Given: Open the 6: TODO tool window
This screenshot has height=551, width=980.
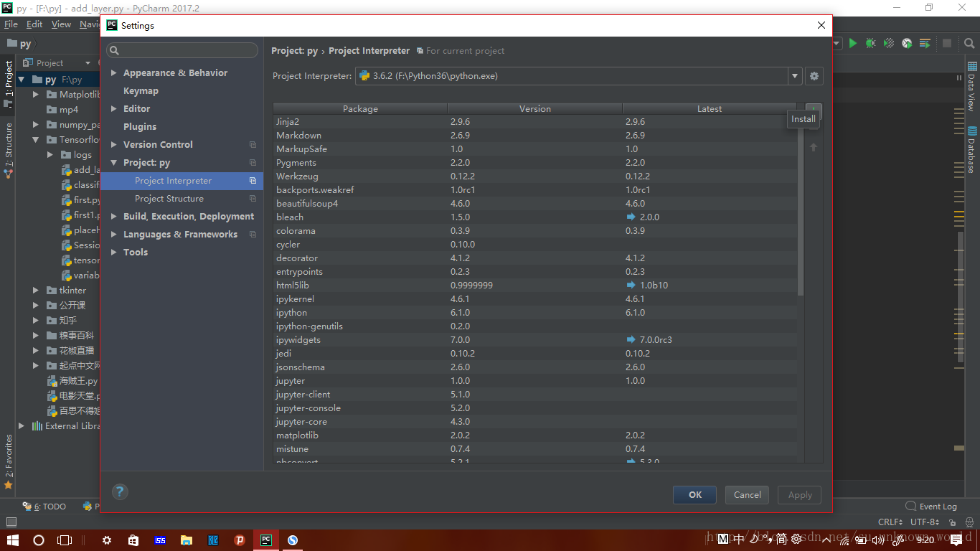Looking at the screenshot, I should [x=44, y=507].
